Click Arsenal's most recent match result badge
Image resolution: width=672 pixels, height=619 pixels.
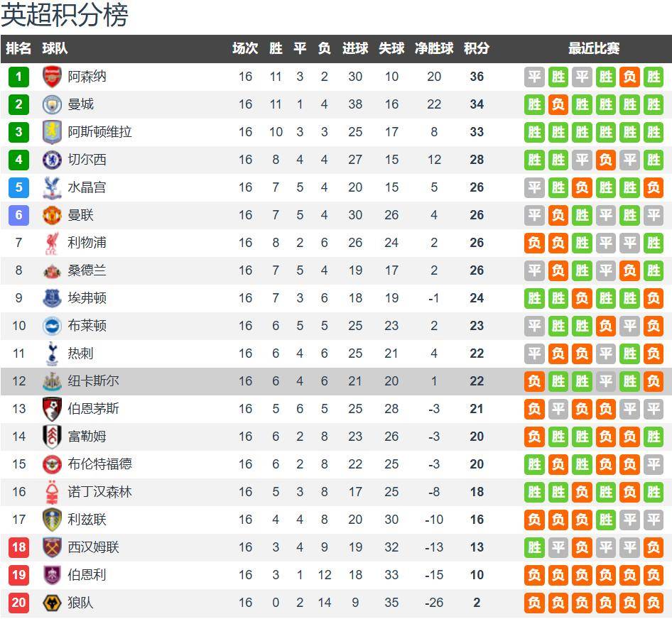click(654, 77)
